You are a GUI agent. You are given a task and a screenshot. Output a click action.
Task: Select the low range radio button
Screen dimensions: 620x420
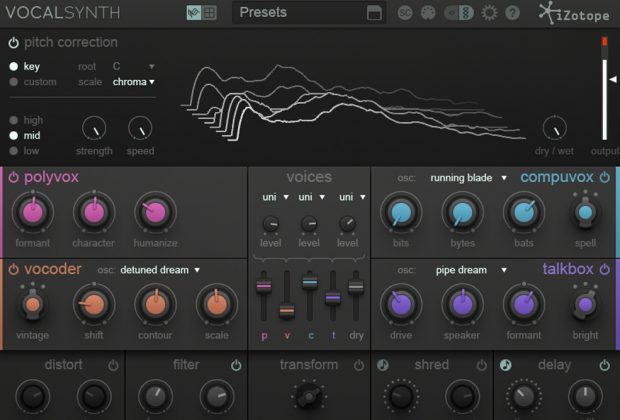pos(13,151)
